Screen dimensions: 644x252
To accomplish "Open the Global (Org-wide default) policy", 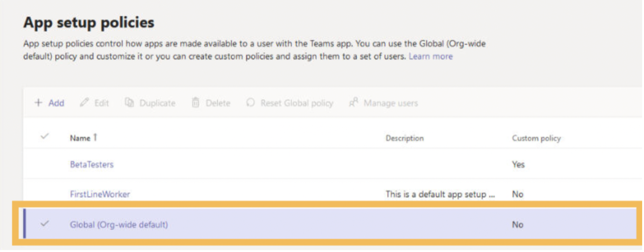I will coord(119,224).
